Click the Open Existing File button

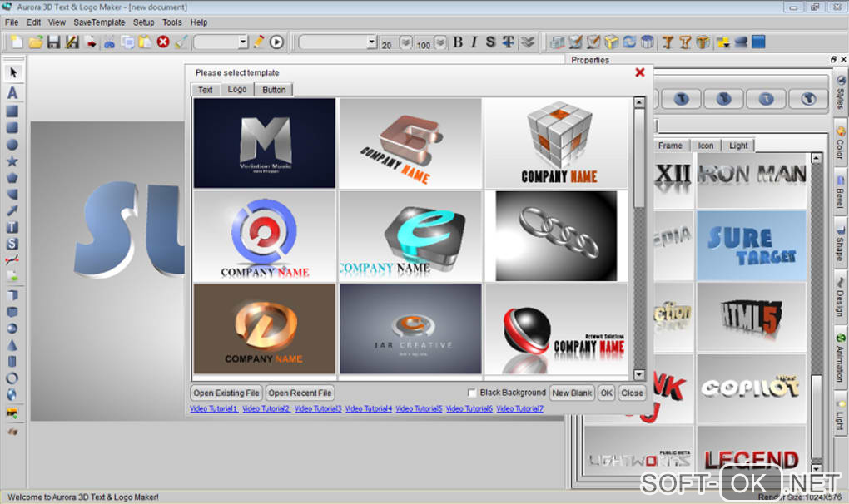pos(226,393)
